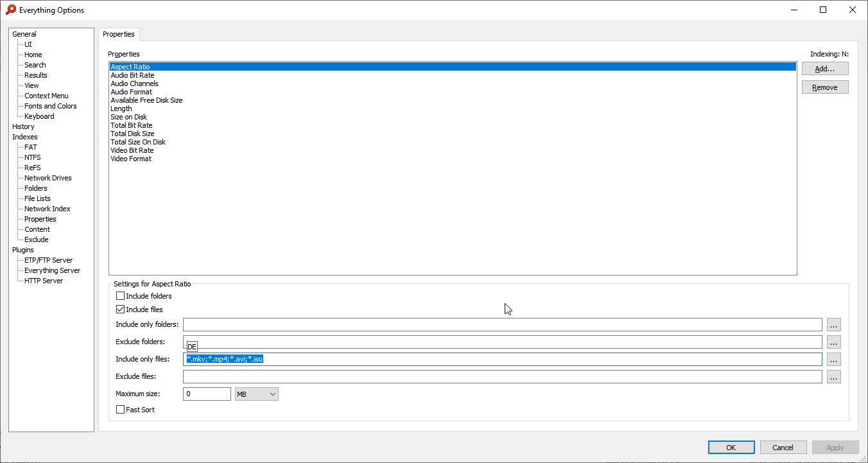This screenshot has height=463, width=868.
Task: Select Folders in the options tree
Action: pos(36,188)
